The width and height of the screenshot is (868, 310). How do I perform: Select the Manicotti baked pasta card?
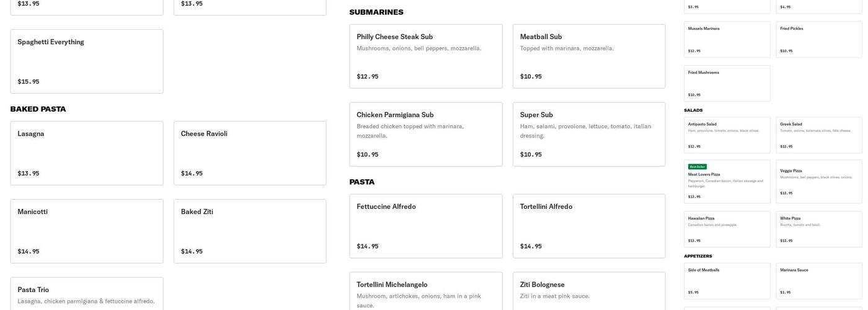(x=86, y=231)
